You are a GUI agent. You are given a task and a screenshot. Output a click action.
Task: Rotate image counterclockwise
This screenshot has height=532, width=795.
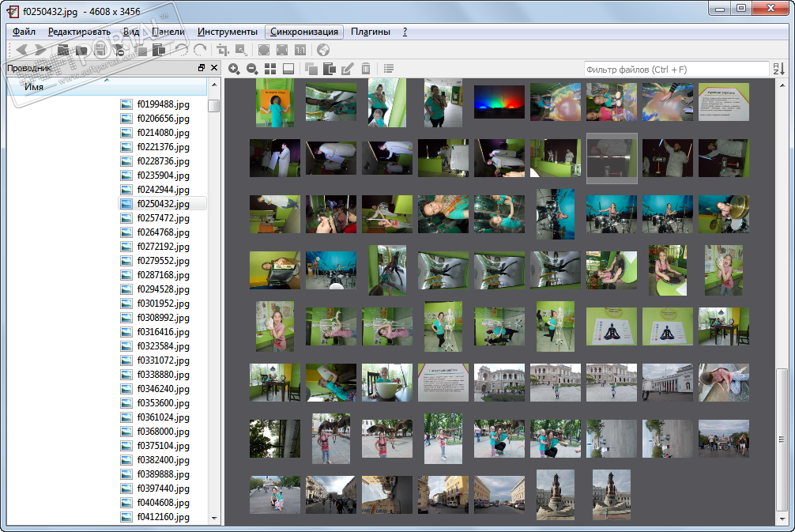point(182,50)
